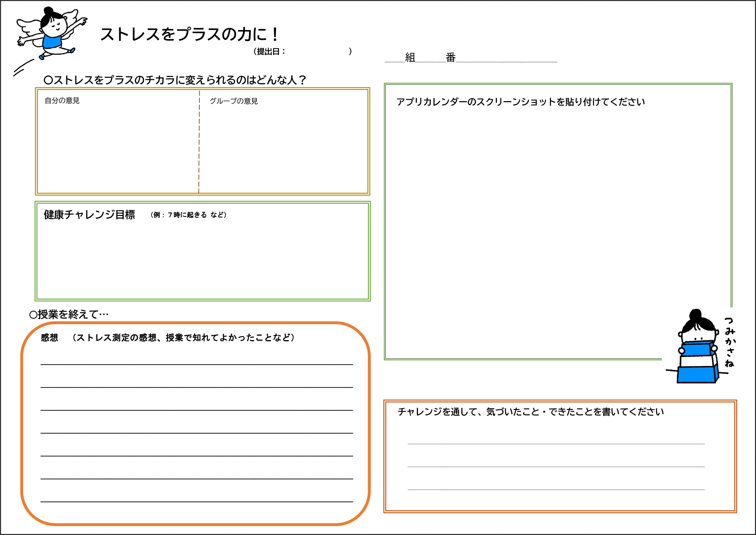This screenshot has height=535, width=756.
Task: Click the 健康チャレンジ目標 heading
Action: [89, 214]
